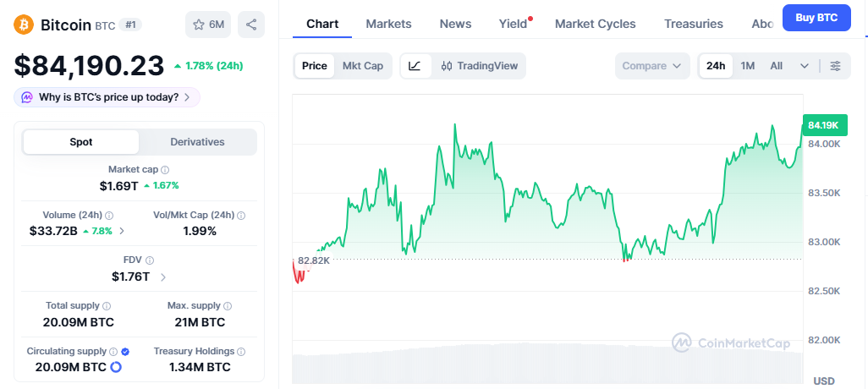
Task: Click the $84,190.23 price text
Action: coord(89,65)
